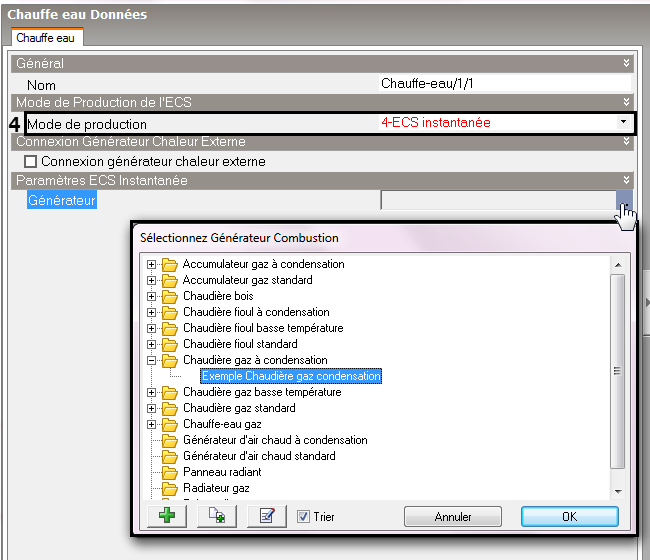Click the Radiateur gaz folder icon
Screen dimensions: 650x560
pos(169,488)
